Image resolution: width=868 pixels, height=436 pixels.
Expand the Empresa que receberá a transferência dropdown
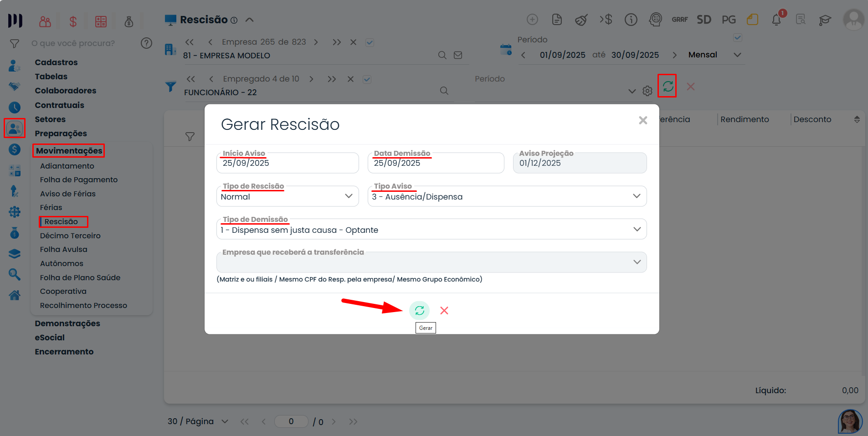(x=431, y=262)
